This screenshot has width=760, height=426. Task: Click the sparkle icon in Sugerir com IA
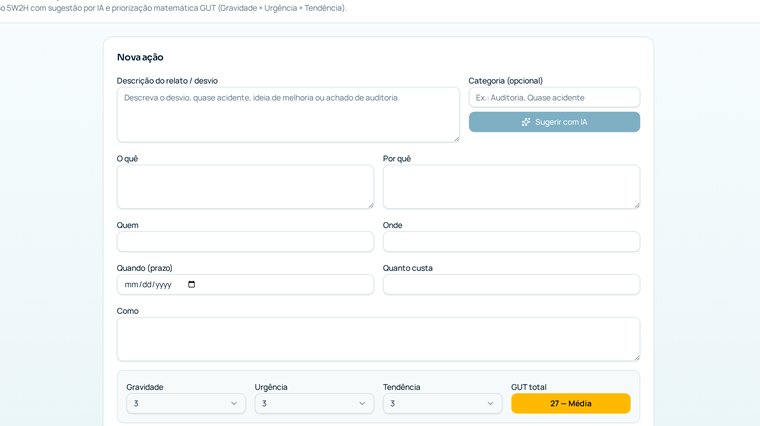[x=526, y=122]
